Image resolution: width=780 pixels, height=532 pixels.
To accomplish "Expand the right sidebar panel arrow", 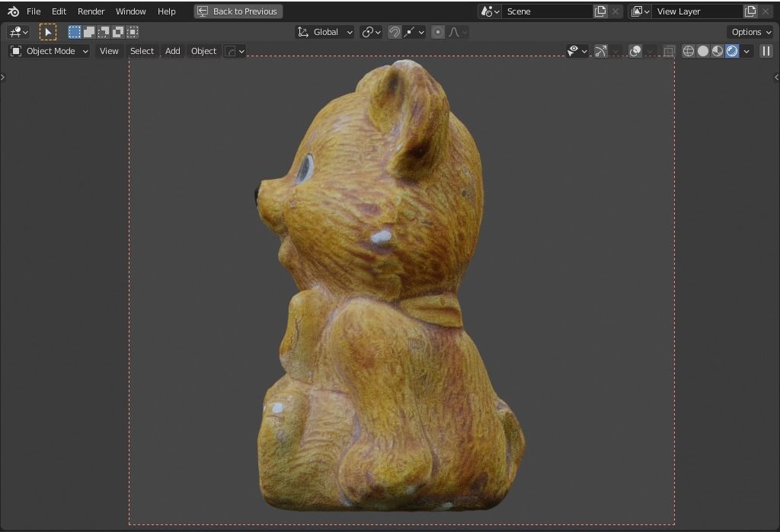I will tap(776, 77).
